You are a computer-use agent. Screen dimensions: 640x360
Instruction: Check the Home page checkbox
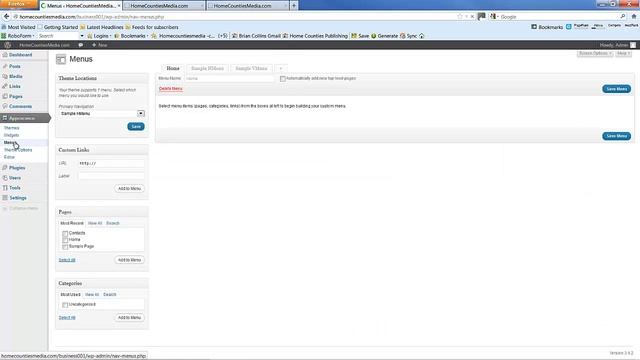coord(65,240)
